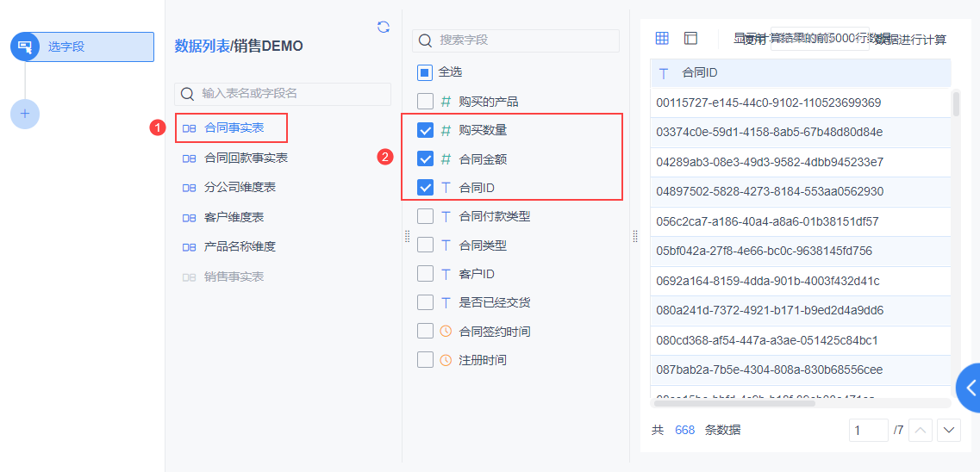Click table icon beside 分公司维度表
The width and height of the screenshot is (980, 472).
tap(189, 187)
